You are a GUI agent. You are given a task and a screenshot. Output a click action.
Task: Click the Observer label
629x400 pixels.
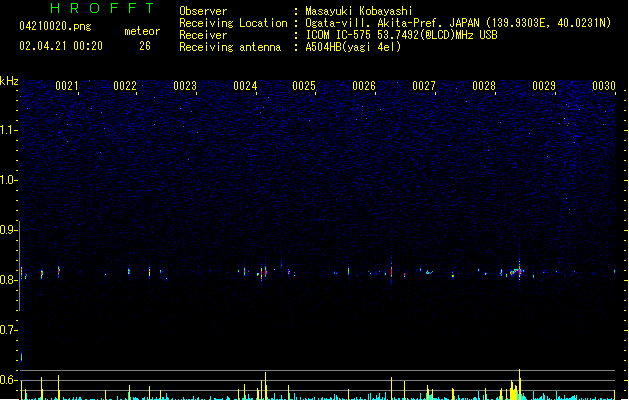[203, 11]
